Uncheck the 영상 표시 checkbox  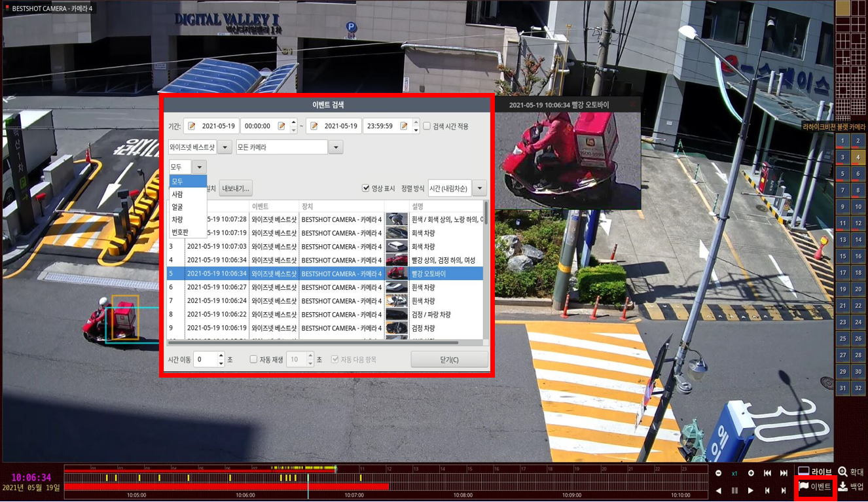366,188
